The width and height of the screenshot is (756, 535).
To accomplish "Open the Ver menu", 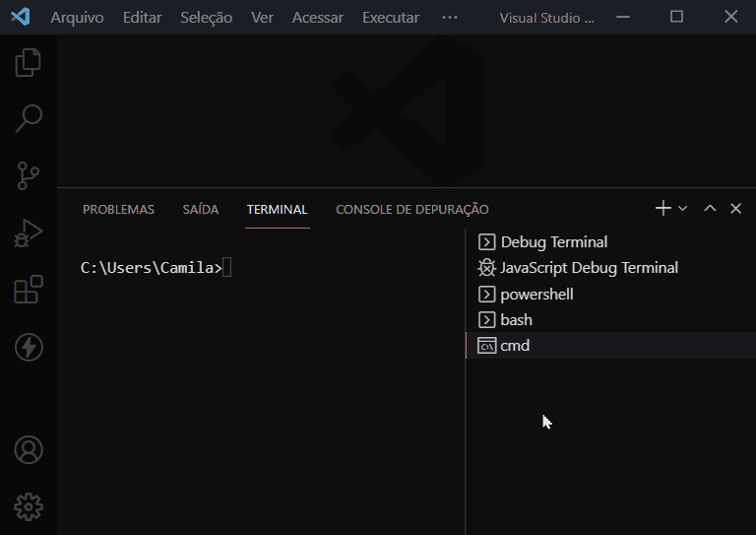I will pos(262,18).
